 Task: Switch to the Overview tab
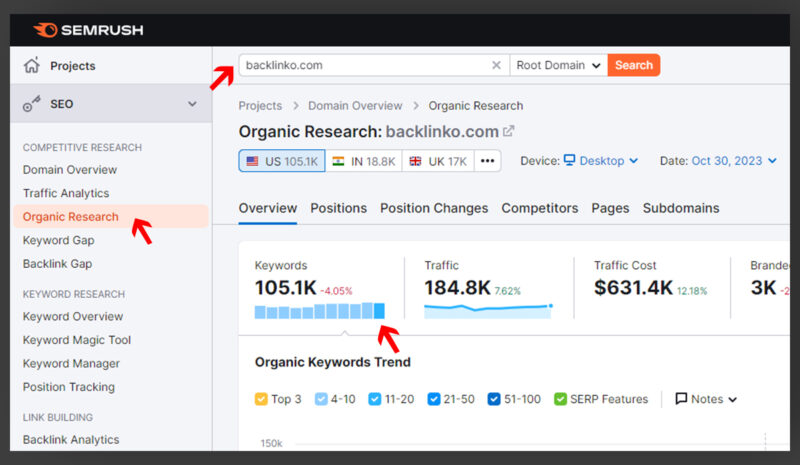tap(268, 208)
